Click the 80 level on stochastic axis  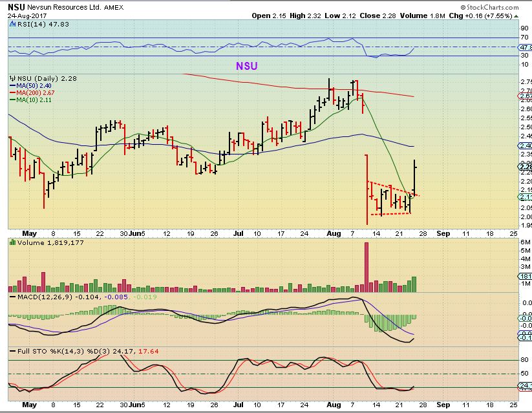[524, 360]
